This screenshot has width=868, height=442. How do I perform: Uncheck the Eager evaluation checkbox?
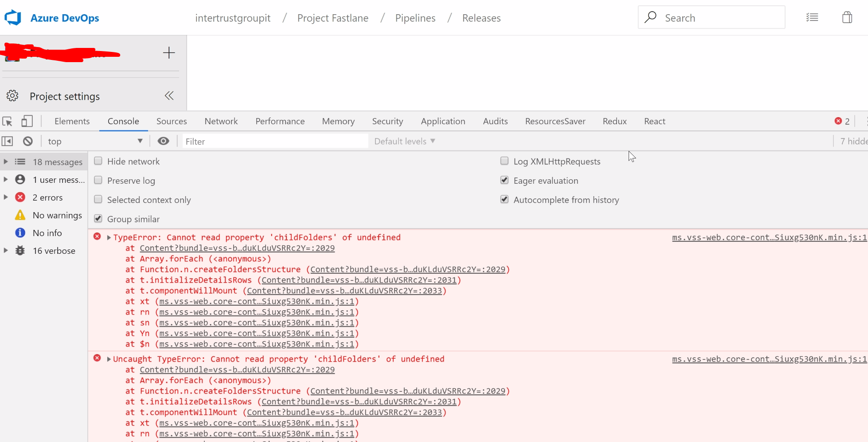pos(504,180)
